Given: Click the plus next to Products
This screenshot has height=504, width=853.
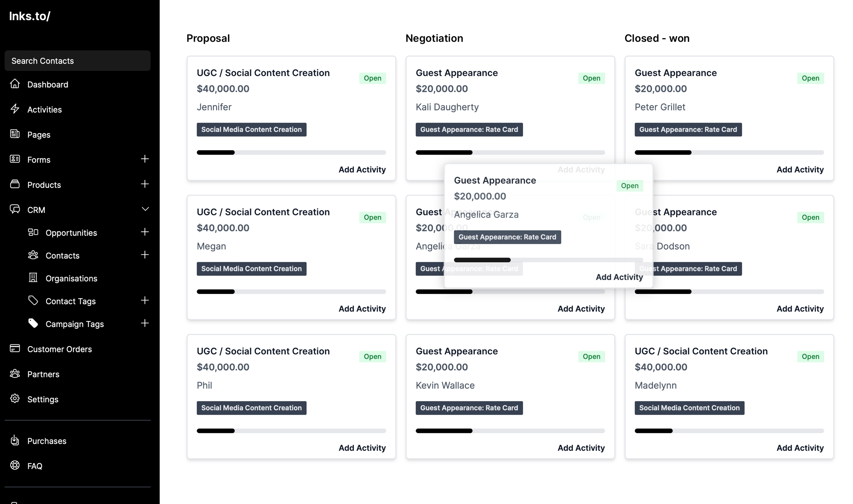Looking at the screenshot, I should (145, 184).
